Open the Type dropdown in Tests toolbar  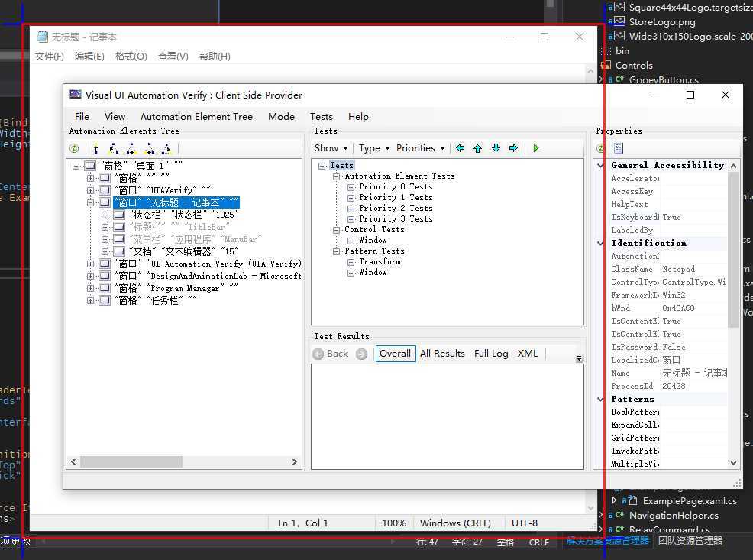click(x=374, y=148)
